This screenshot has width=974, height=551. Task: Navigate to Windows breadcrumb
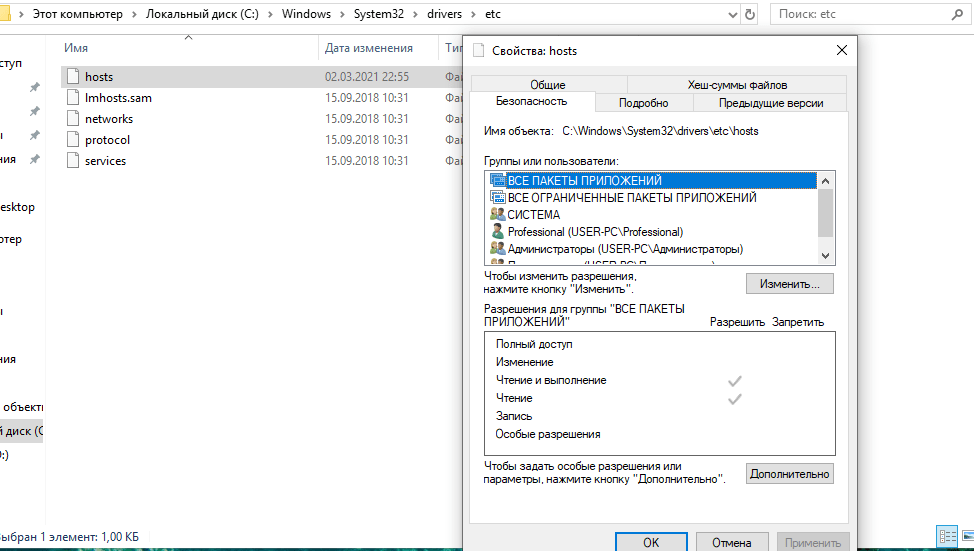[306, 14]
